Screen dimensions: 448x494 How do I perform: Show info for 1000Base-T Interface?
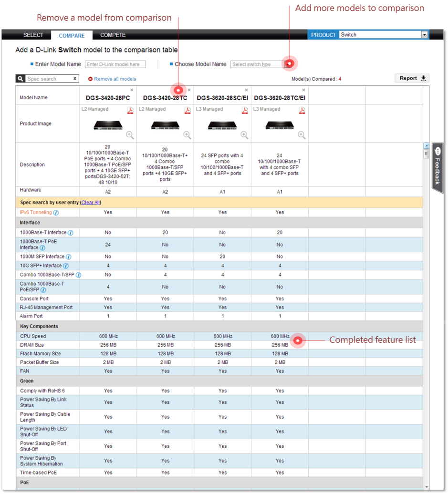(71, 233)
